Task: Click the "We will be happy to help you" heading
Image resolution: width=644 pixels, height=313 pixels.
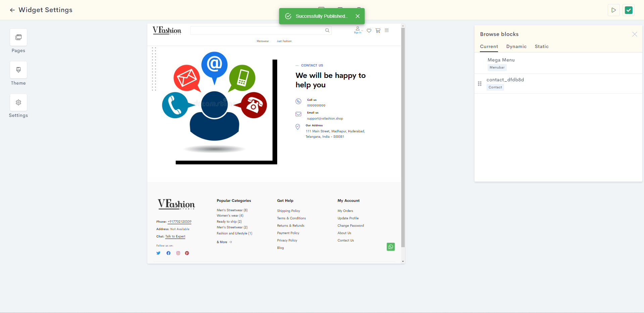Action: click(331, 80)
